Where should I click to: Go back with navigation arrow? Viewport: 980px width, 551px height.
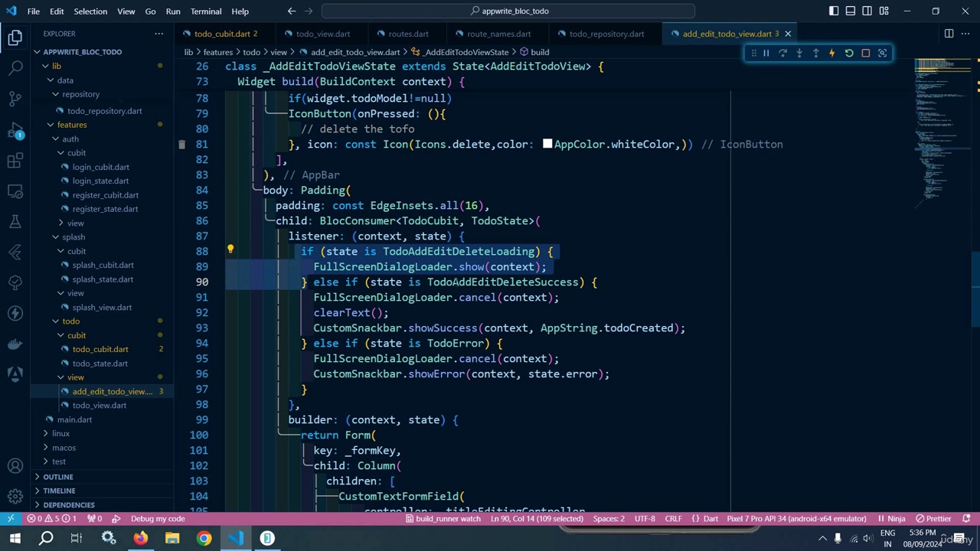coord(292,11)
